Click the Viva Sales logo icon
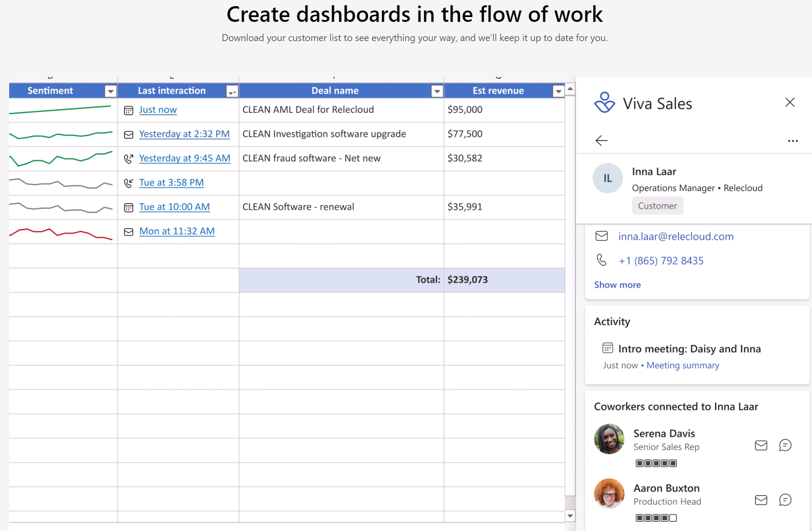Screen dimensions: 812x531 (x=605, y=103)
